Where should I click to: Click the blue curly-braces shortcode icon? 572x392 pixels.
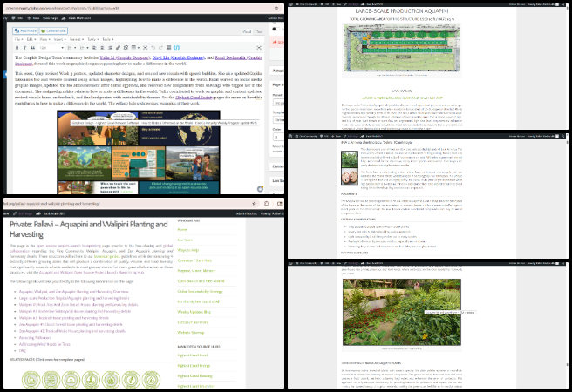pos(176,48)
